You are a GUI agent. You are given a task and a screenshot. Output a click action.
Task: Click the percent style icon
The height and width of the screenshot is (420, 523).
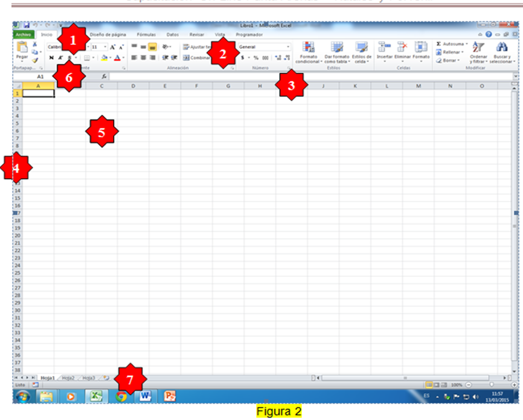[256, 58]
